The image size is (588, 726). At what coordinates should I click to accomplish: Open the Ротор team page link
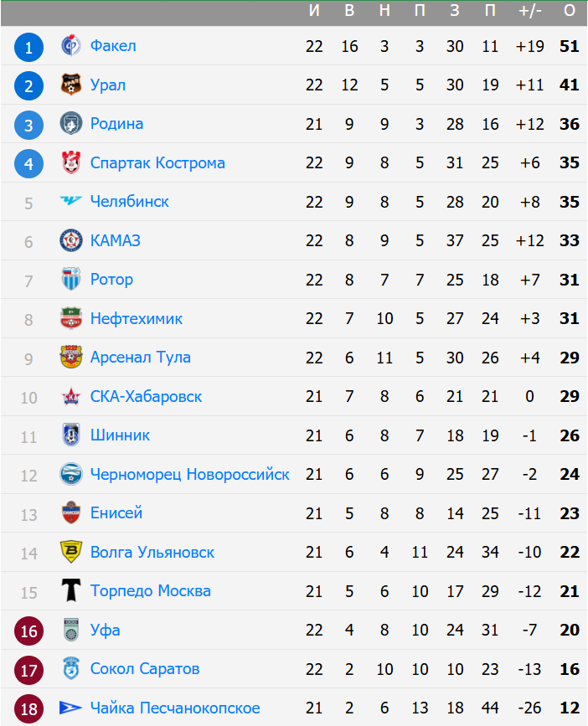(111, 280)
